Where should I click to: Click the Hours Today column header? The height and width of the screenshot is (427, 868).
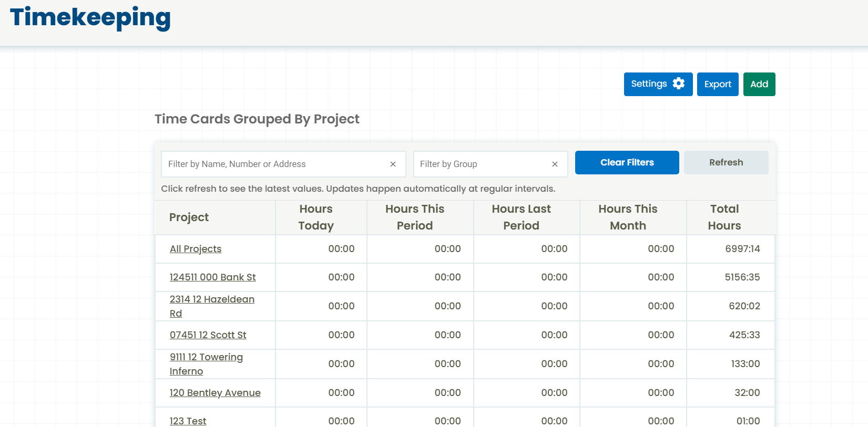[x=316, y=217]
